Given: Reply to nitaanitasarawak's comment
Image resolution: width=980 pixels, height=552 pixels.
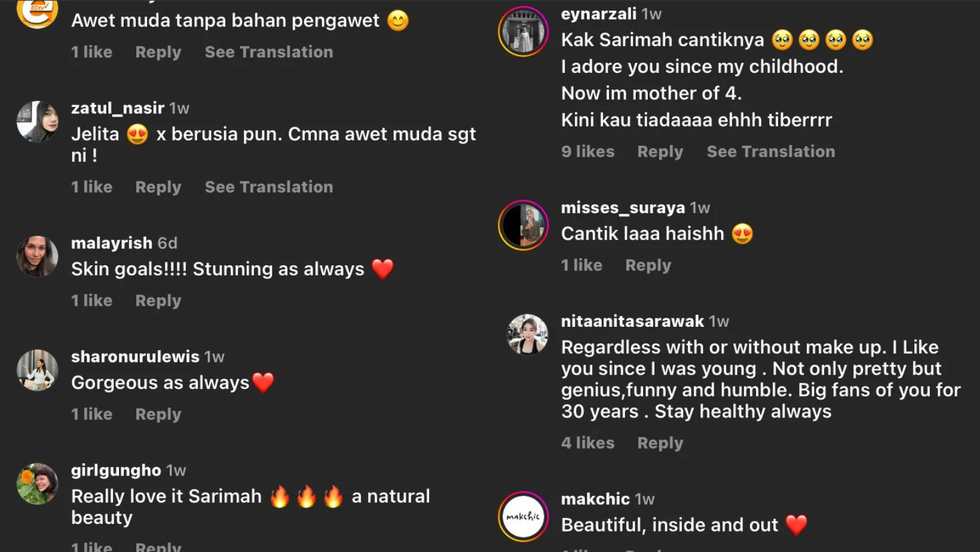Looking at the screenshot, I should click(x=660, y=443).
